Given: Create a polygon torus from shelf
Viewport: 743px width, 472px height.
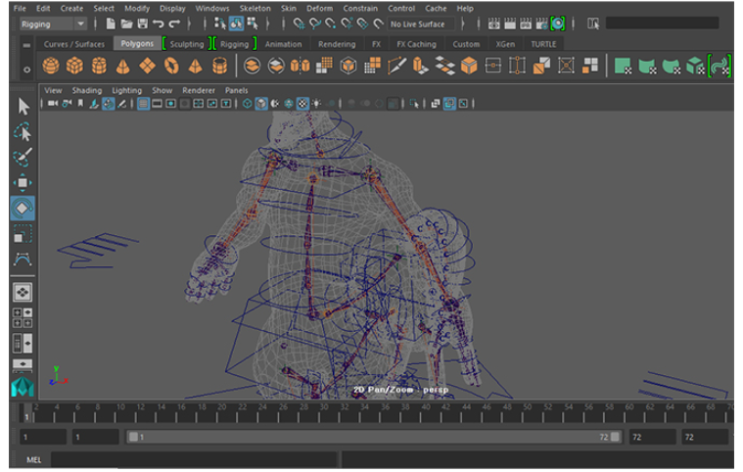Looking at the screenshot, I should tap(171, 65).
